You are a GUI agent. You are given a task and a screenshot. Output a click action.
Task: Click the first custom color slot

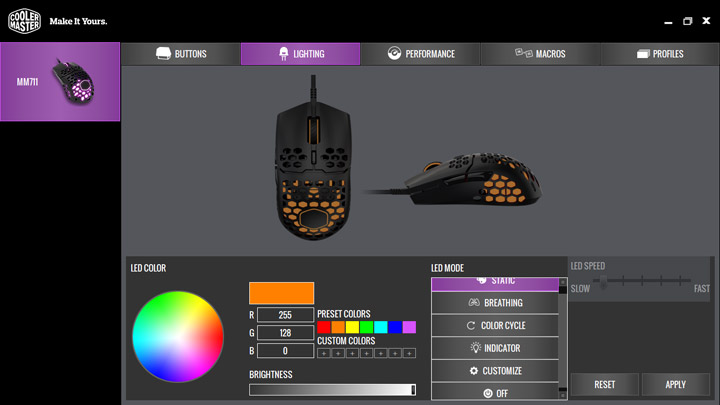tap(324, 353)
